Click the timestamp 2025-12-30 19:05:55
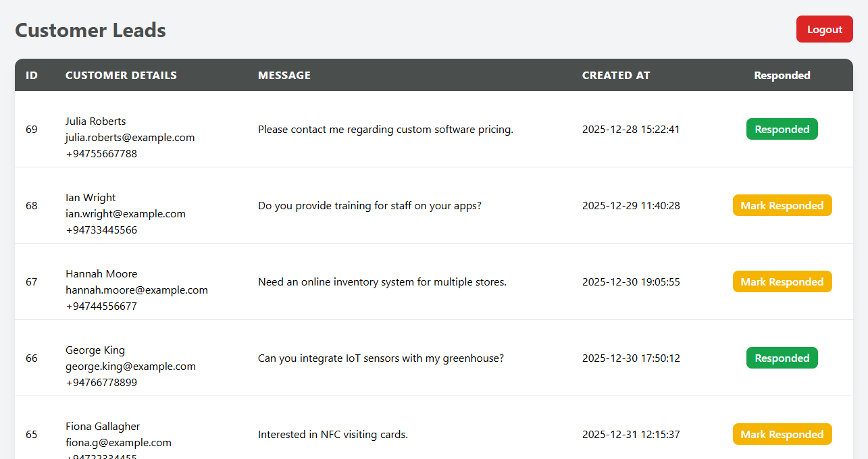Viewport: 868px width, 459px height. [x=631, y=282]
